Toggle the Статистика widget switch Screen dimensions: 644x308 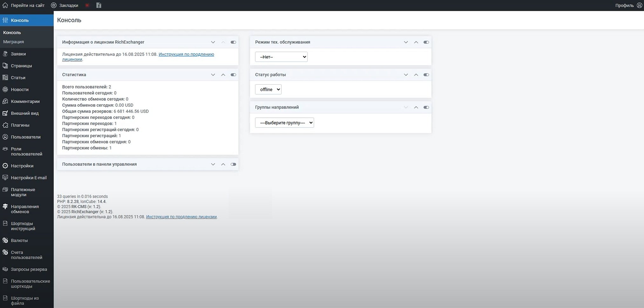233,75
